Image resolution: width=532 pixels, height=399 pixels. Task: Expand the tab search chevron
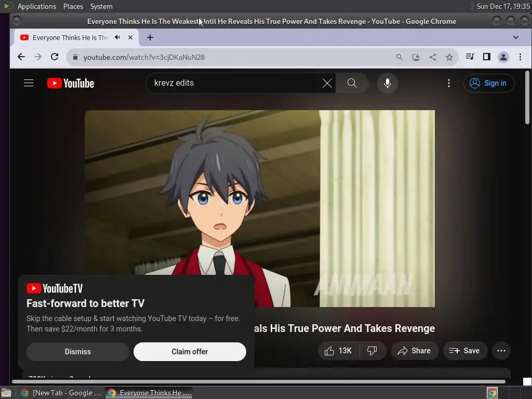pos(516,37)
